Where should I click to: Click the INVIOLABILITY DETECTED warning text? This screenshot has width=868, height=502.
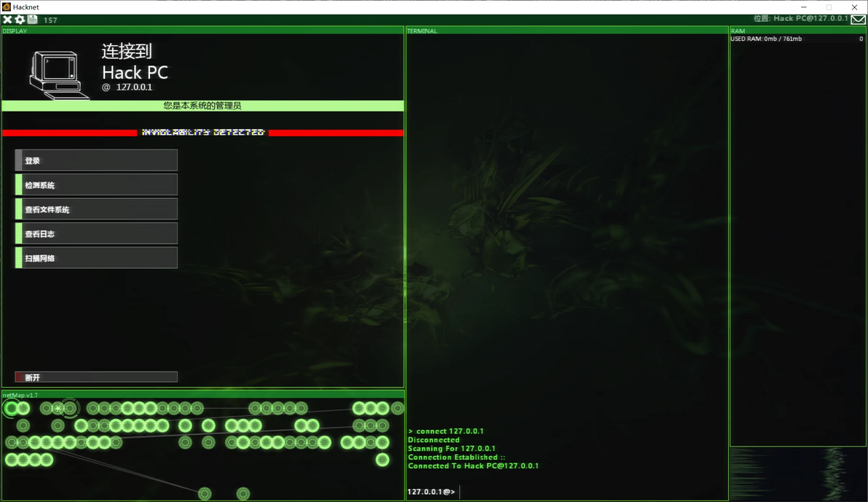(x=203, y=133)
